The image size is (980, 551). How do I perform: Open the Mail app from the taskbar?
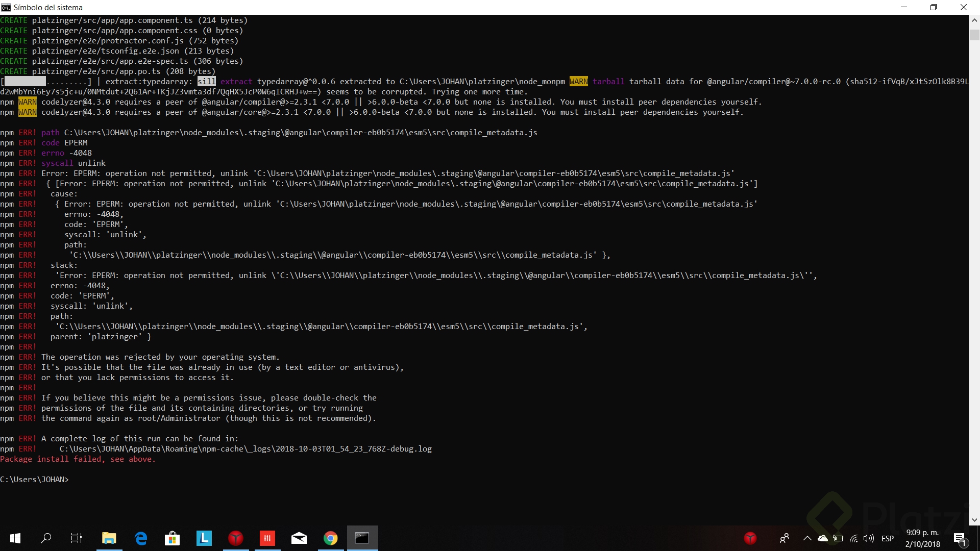[299, 538]
